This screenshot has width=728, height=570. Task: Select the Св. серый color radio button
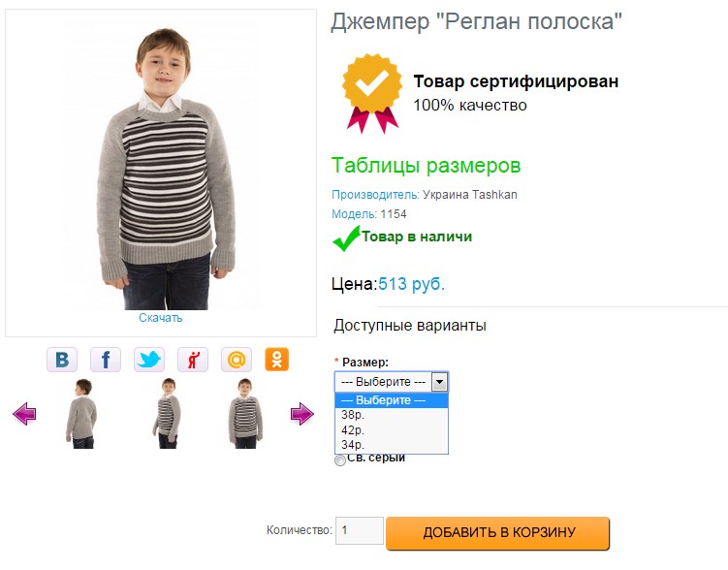click(x=339, y=460)
